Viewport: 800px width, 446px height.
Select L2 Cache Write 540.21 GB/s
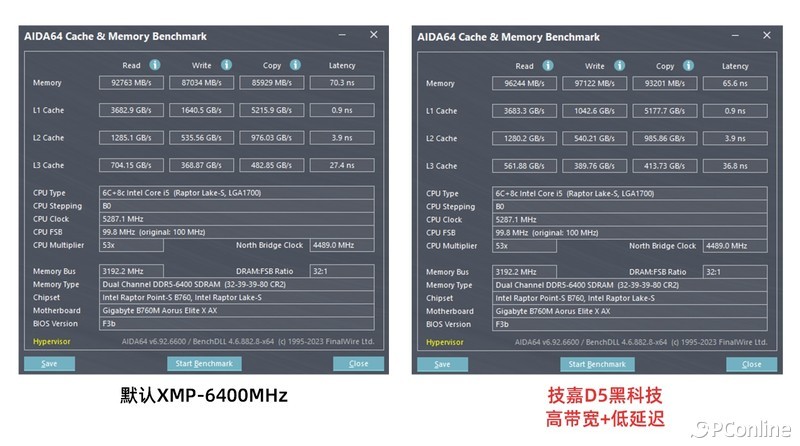coord(594,138)
